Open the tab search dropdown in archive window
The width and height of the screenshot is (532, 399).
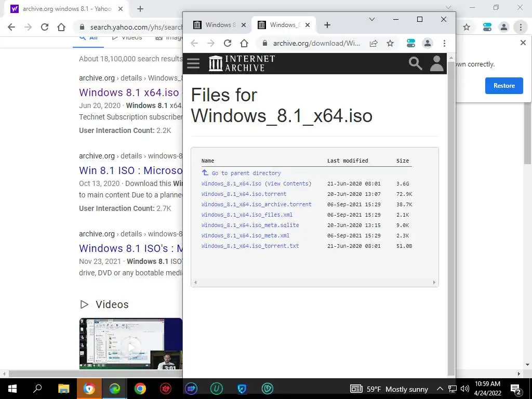point(372,19)
